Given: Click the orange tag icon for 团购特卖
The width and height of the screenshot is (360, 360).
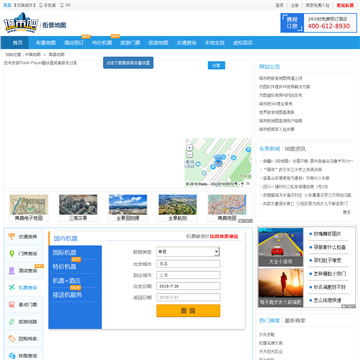Looking at the screenshot, I should click(12, 339).
